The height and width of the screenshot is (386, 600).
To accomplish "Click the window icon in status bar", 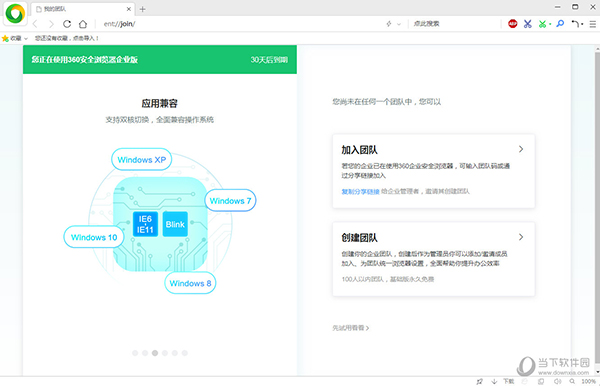I will point(541,381).
